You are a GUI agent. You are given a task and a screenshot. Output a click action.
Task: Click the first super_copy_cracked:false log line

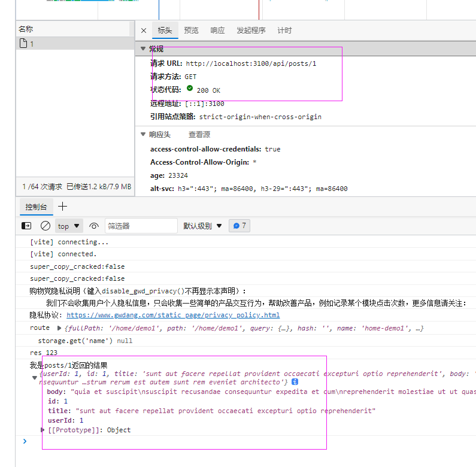click(x=77, y=266)
